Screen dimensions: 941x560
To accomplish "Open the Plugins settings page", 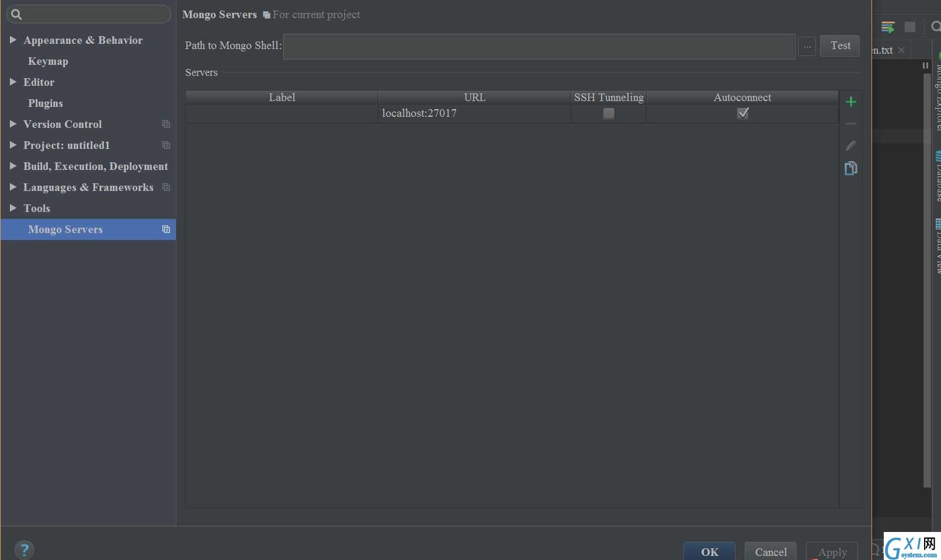I will 46,103.
